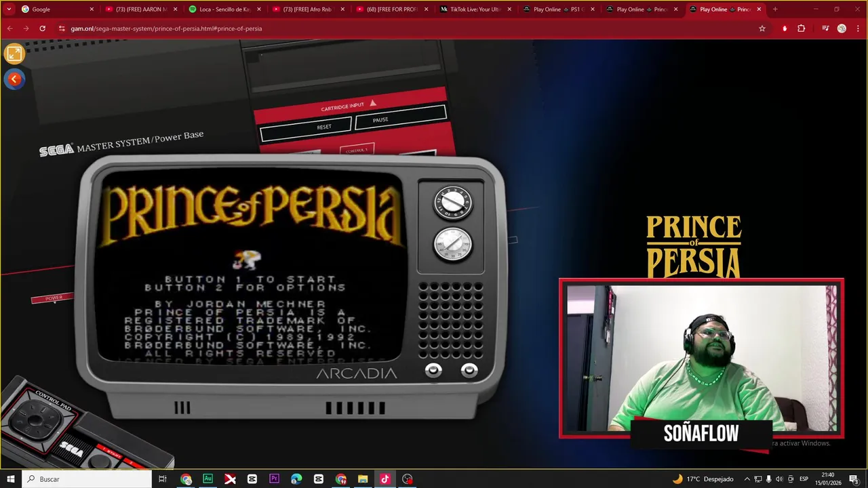Open the Windows Start menu

point(10,479)
